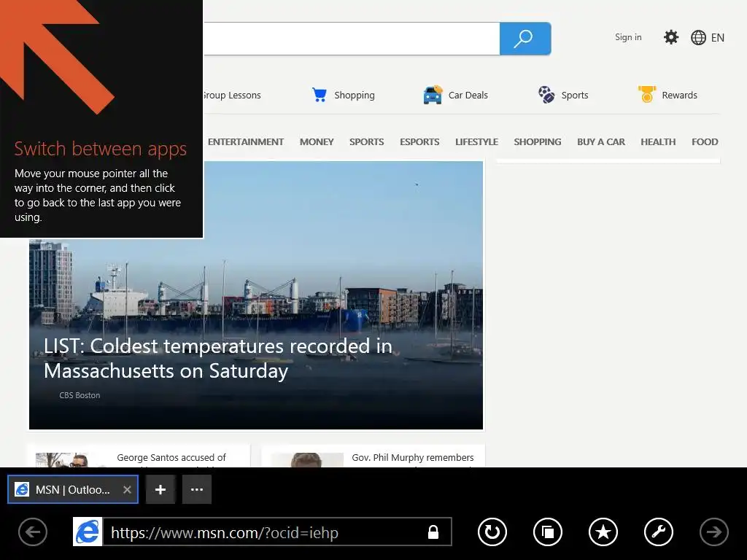The image size is (747, 560).
Task: Open the Shopping cart shortcut icon
Action: 320,95
